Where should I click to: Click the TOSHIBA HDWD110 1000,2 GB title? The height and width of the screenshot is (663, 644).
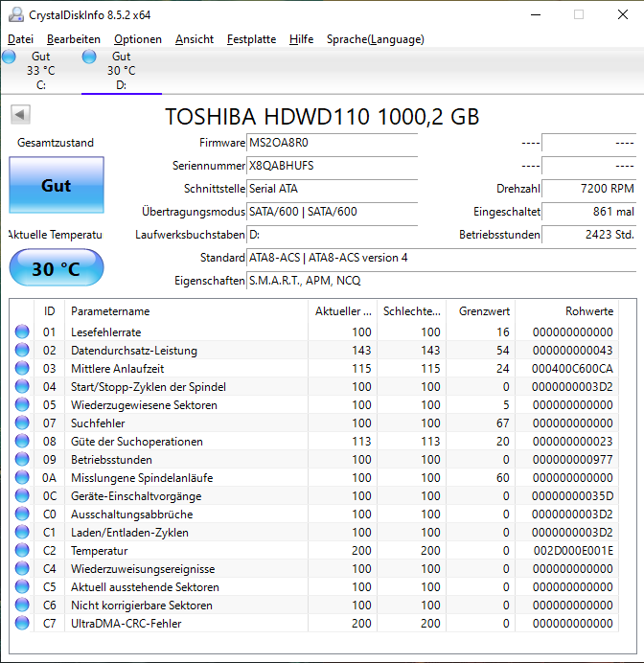(x=322, y=117)
